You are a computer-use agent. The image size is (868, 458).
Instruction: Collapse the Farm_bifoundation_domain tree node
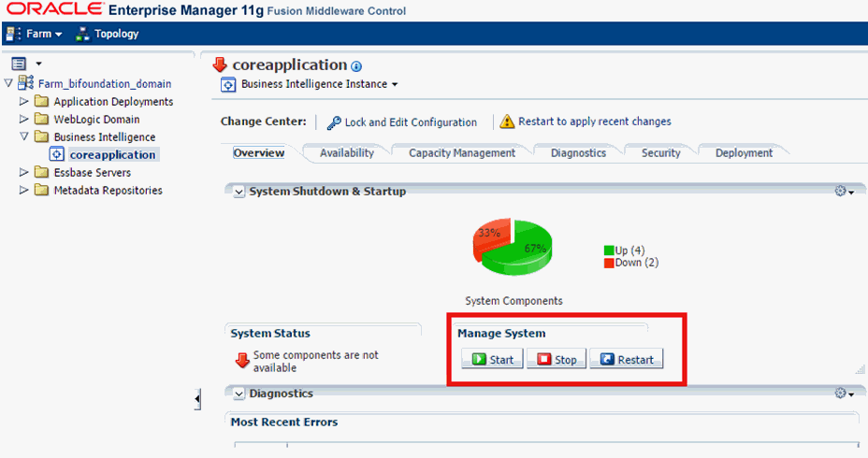8,83
